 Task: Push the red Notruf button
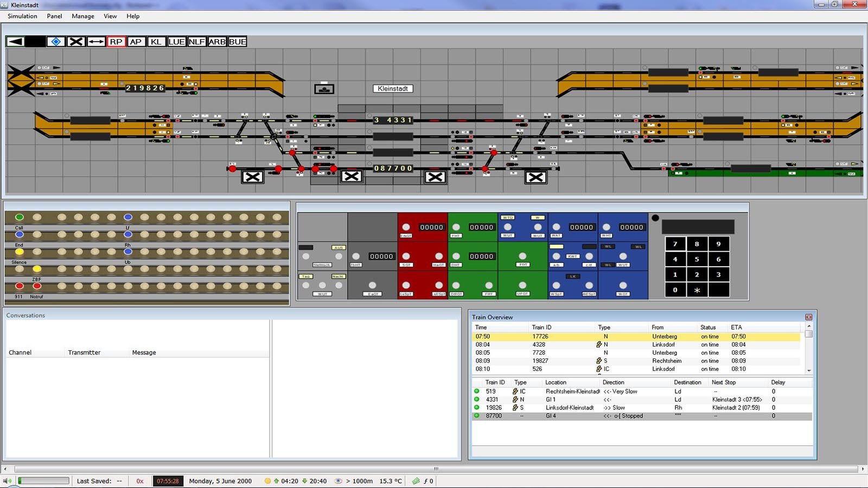tap(37, 286)
